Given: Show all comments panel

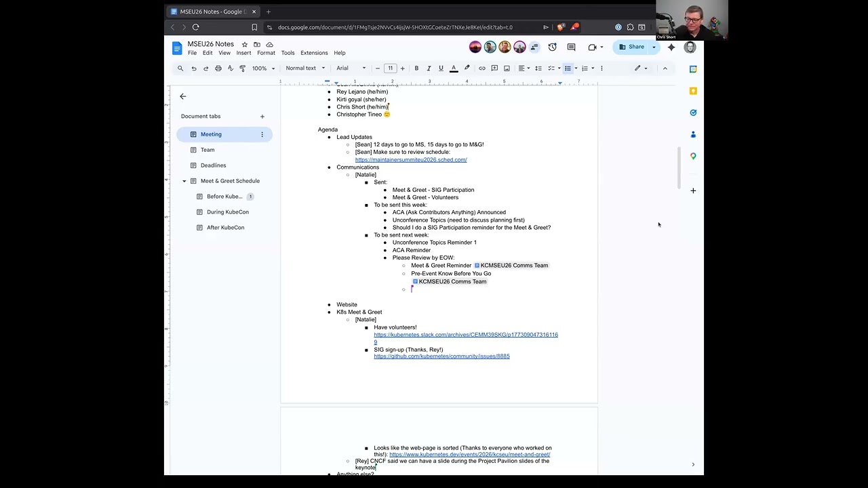Looking at the screenshot, I should coord(571,47).
